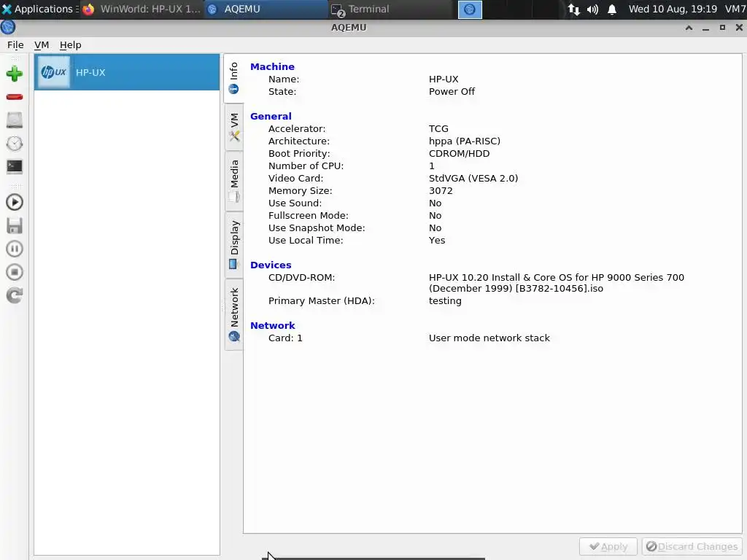This screenshot has width=747, height=560.
Task: Click the HP-UX 10.20 ISO file name
Action: tap(557, 283)
